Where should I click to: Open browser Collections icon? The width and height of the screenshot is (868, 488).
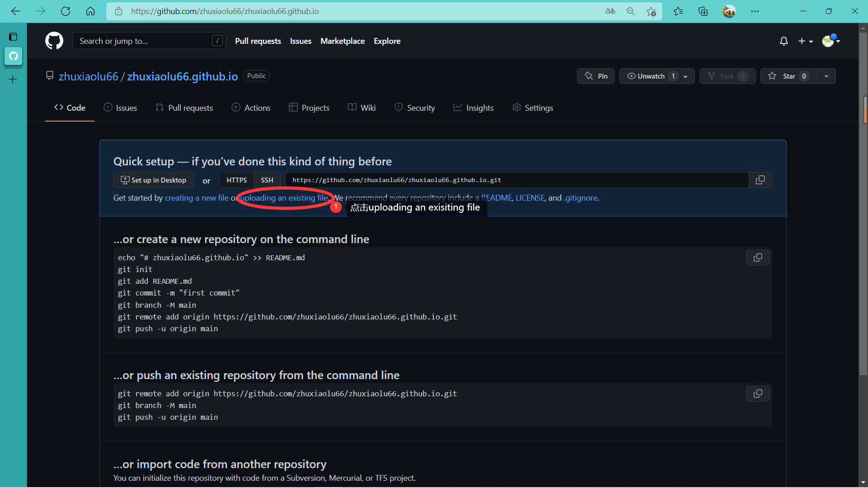tap(703, 11)
